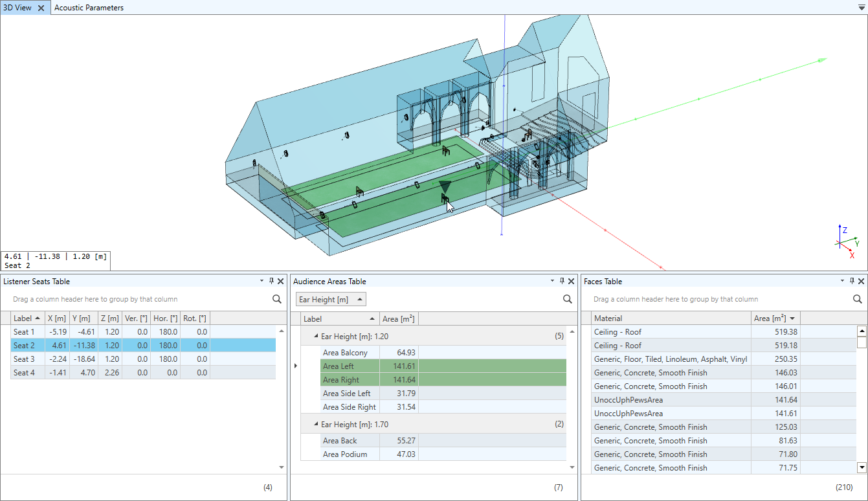Click the Faces Table search magnifier
Image resolution: width=868 pixels, height=501 pixels.
pos(858,299)
